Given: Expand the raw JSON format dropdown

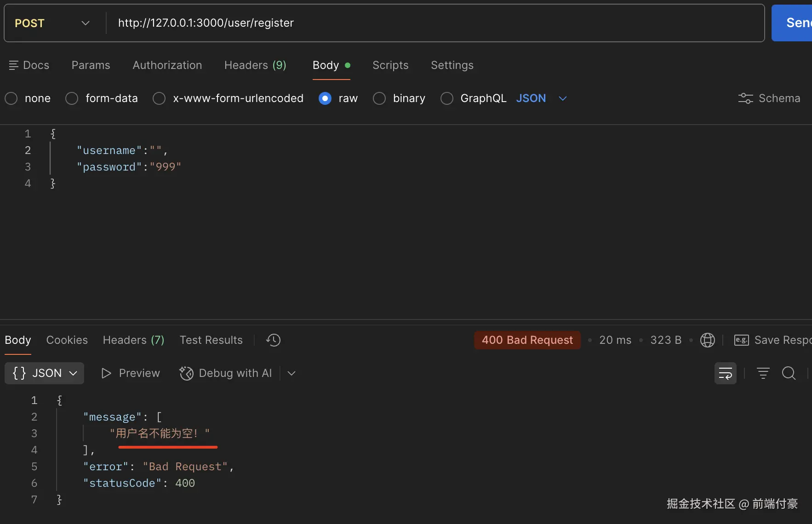Looking at the screenshot, I should point(562,98).
